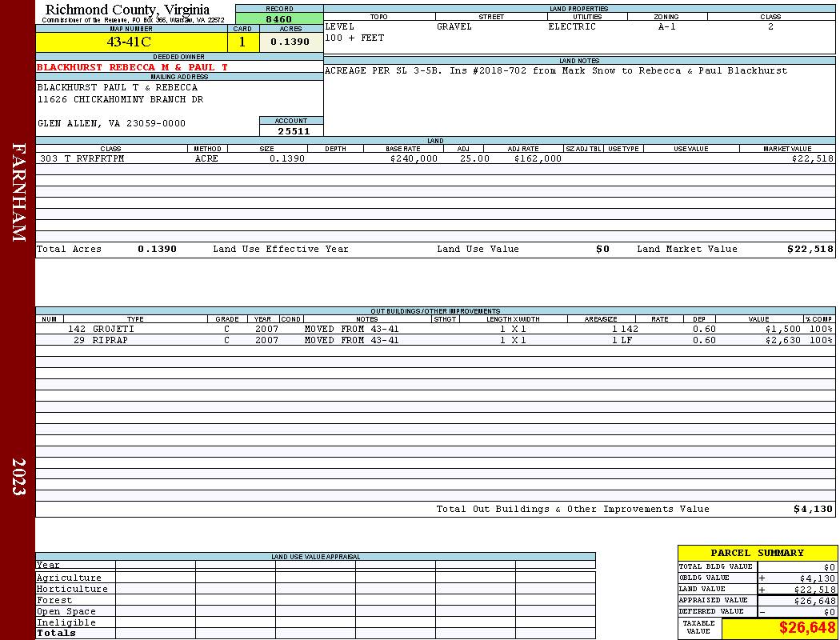This screenshot has height=640, width=840.
Task: Click Land Use Effective Year label
Action: pos(281,249)
